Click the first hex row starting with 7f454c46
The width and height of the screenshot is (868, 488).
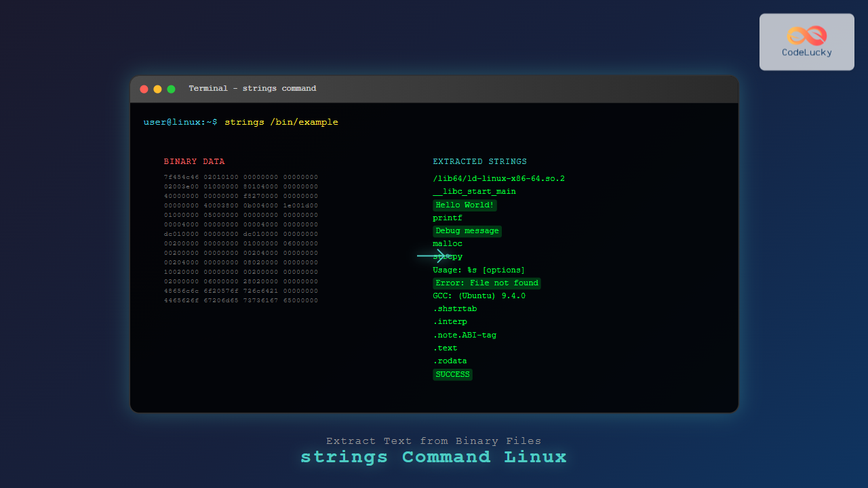(241, 177)
